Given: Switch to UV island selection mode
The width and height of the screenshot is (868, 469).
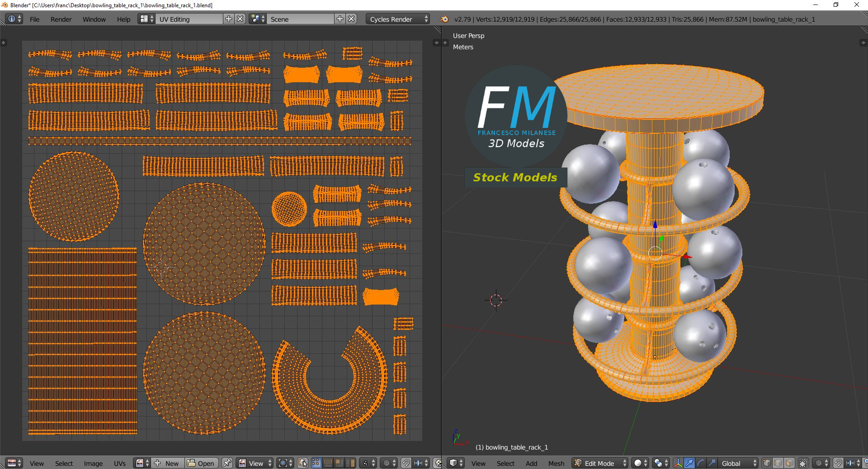Looking at the screenshot, I should (350, 463).
